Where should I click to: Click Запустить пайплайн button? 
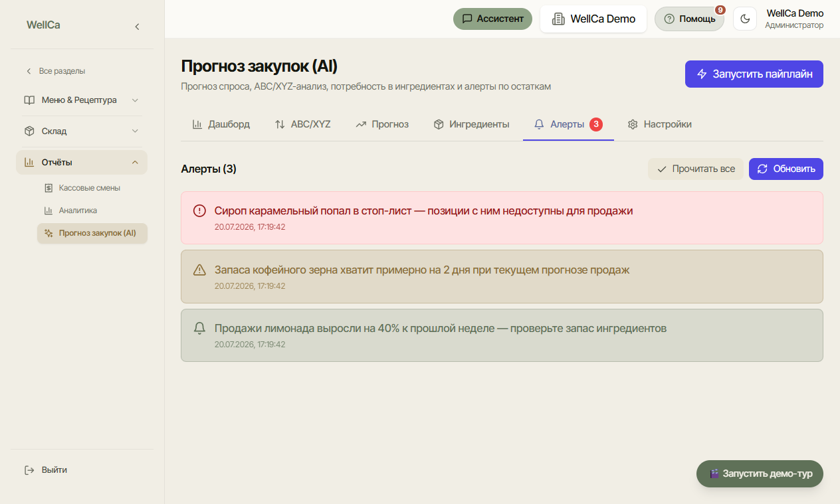point(754,74)
